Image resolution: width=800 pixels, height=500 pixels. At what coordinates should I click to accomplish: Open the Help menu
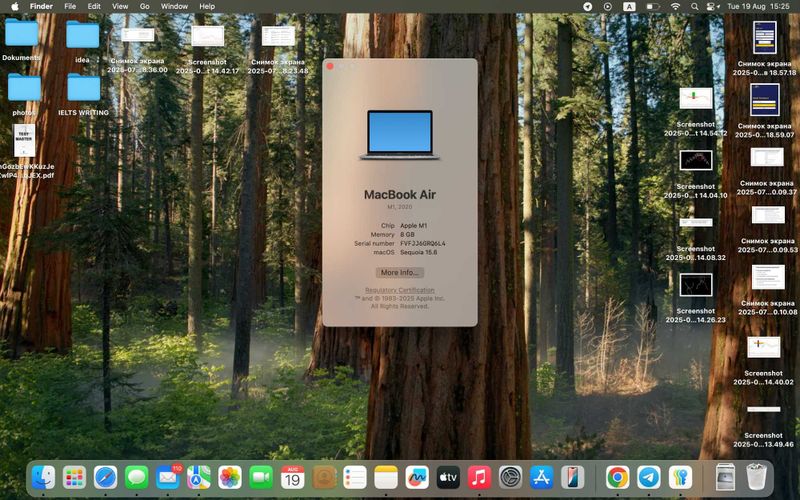(x=207, y=6)
